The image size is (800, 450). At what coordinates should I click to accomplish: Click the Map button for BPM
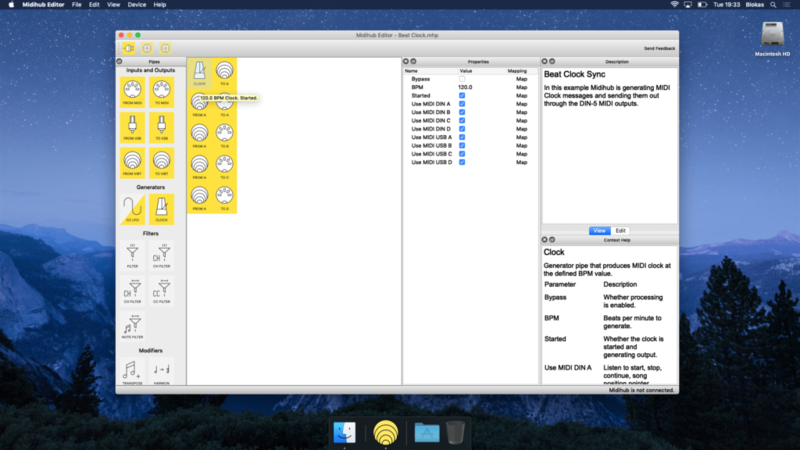tap(521, 87)
